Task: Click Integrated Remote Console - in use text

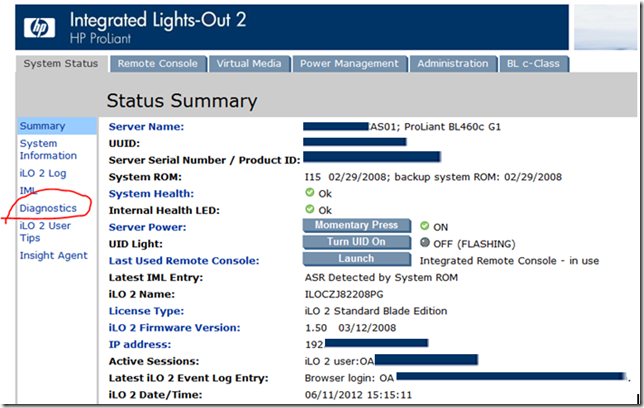Action: point(509,261)
